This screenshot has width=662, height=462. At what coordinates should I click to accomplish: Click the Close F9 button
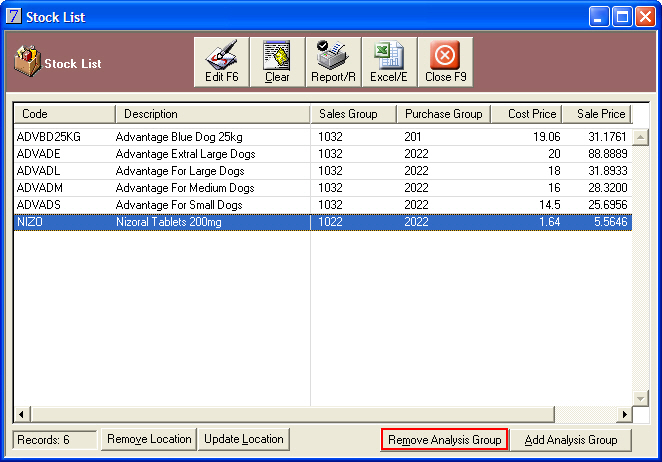coord(445,62)
